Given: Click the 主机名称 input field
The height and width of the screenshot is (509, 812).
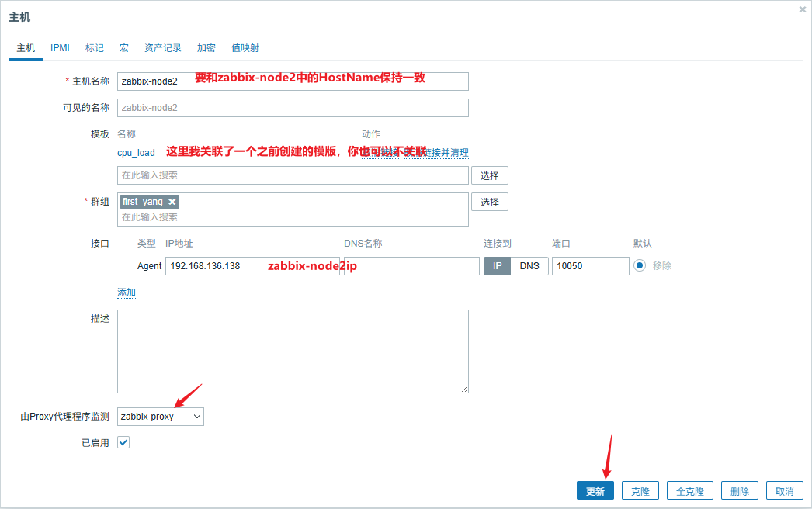Looking at the screenshot, I should (x=293, y=81).
